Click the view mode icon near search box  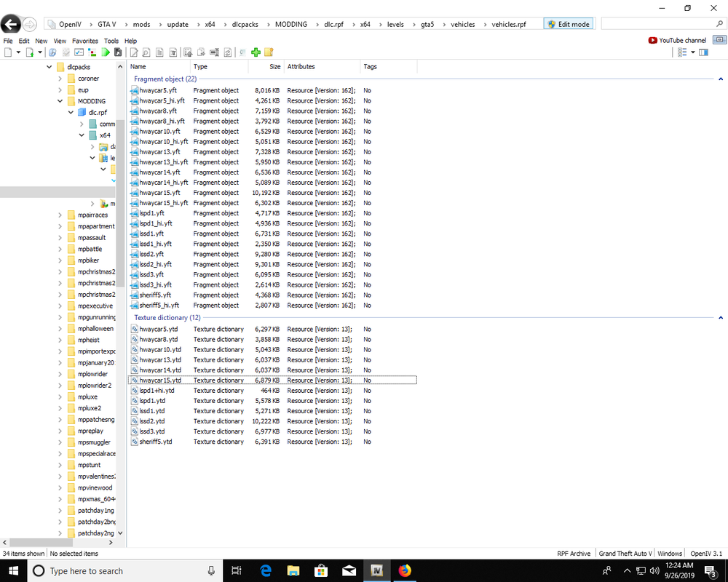click(681, 52)
